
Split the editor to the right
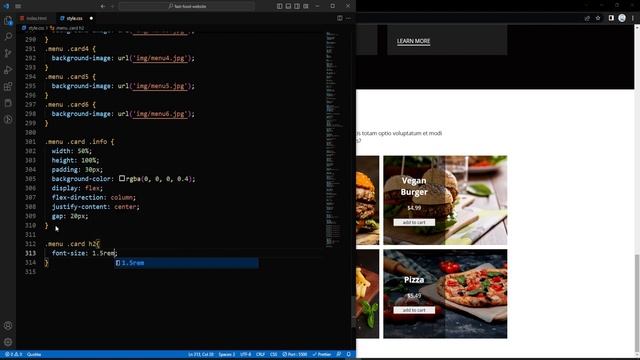coord(340,18)
